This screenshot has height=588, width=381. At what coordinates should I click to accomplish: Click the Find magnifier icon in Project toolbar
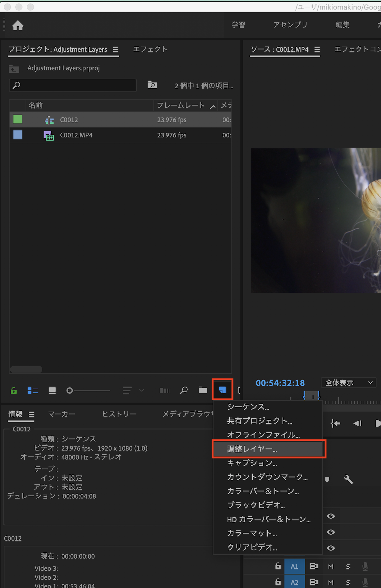[x=184, y=391]
